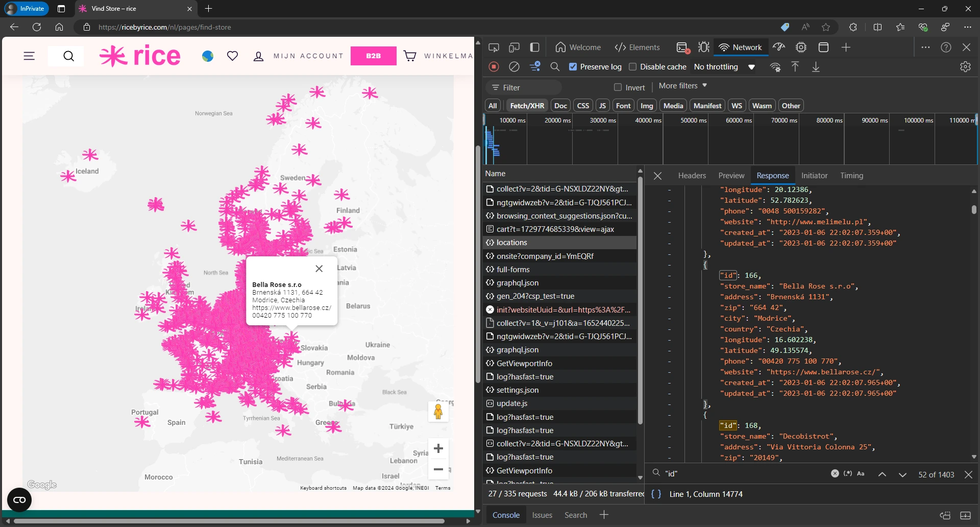Click the export HAR download icon
Screen dimensions: 980x527
tap(816, 67)
